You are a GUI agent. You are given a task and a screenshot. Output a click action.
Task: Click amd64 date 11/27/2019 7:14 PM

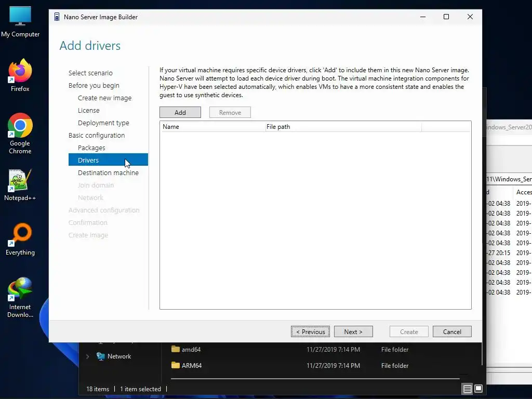[333, 350]
